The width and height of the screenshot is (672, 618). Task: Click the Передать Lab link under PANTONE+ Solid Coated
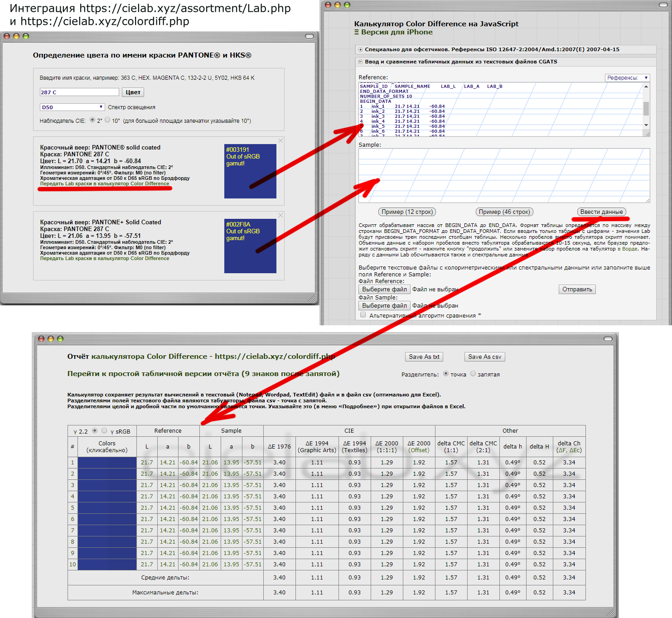[x=105, y=259]
